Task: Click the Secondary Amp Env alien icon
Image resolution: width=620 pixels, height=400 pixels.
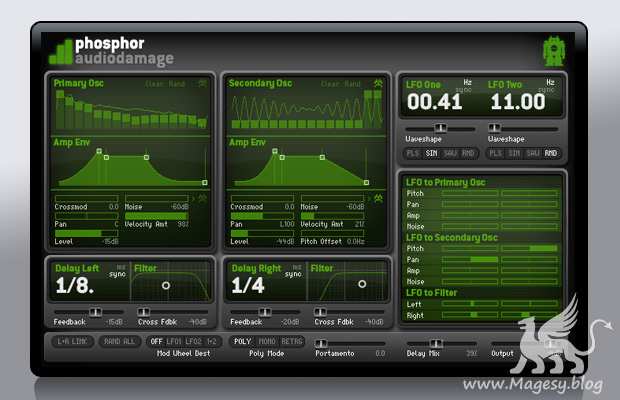Action: [379, 198]
